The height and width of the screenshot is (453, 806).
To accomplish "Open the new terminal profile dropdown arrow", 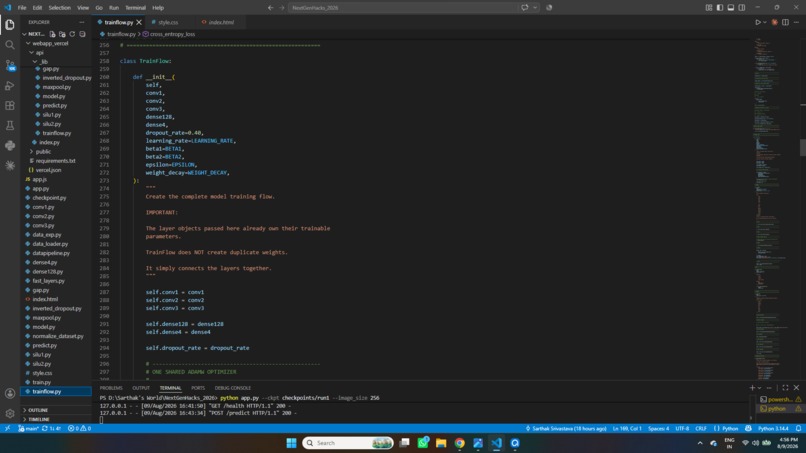I will (759, 388).
